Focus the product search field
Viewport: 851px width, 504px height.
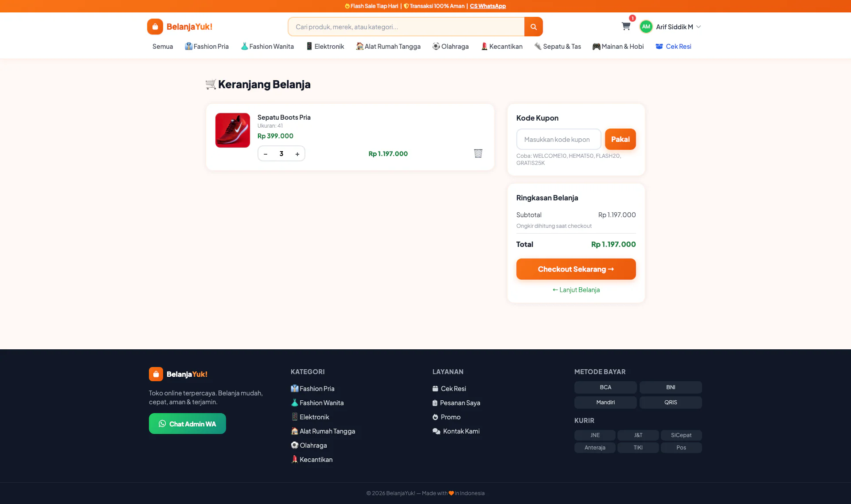click(x=406, y=27)
